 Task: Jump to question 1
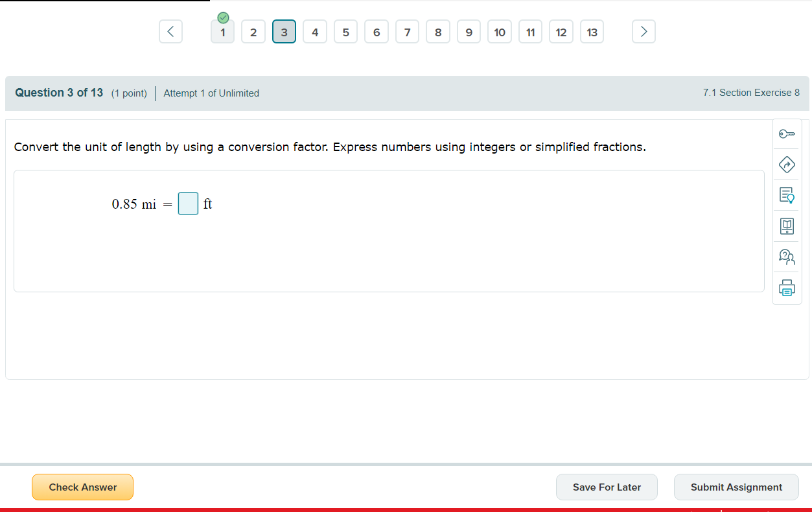pos(223,32)
